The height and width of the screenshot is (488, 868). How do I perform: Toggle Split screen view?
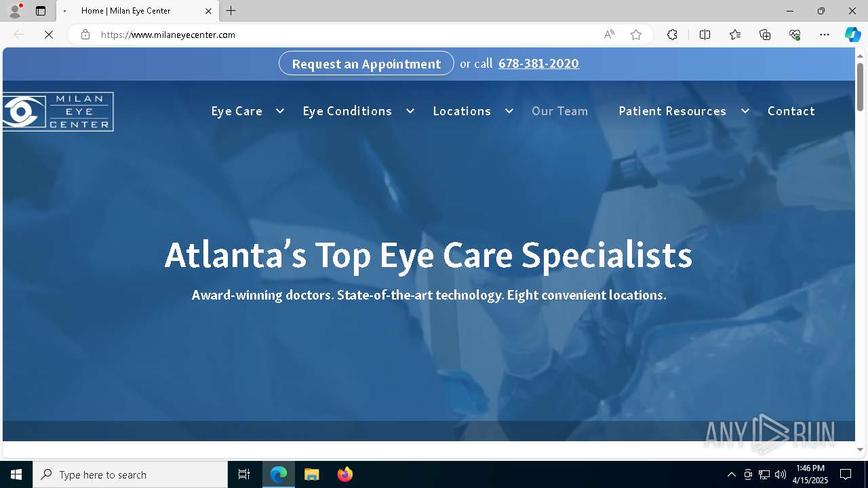tap(705, 35)
